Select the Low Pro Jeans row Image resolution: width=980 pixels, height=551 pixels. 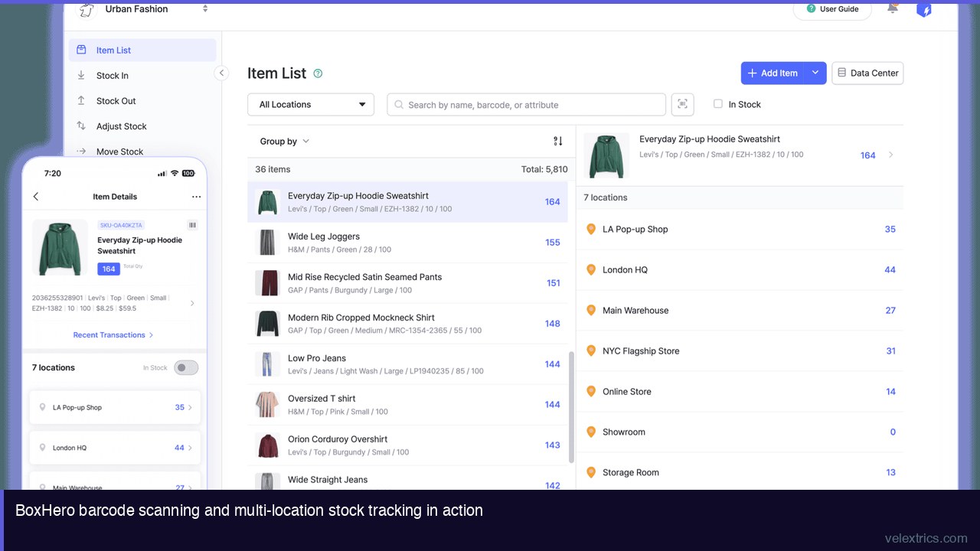tap(407, 364)
